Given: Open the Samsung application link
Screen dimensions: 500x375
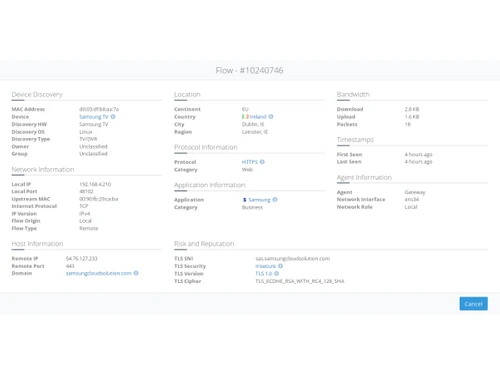Looking at the screenshot, I should (x=259, y=200).
